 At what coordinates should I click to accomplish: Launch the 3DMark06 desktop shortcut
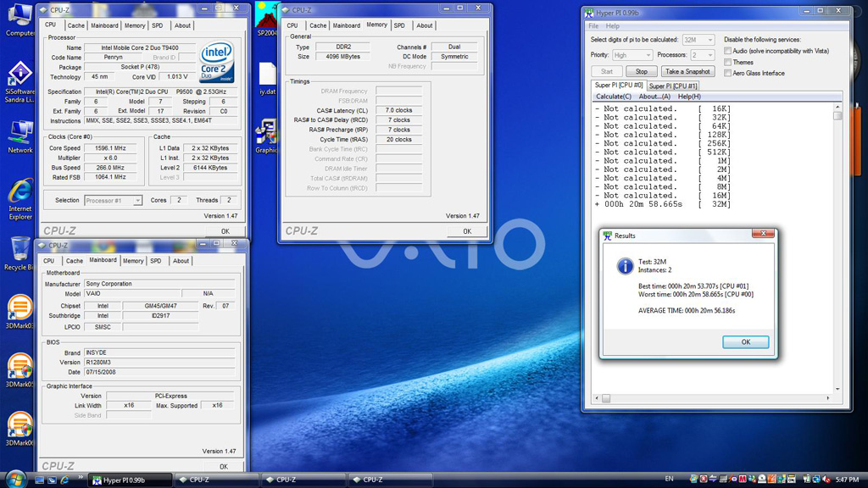pyautogui.click(x=20, y=430)
